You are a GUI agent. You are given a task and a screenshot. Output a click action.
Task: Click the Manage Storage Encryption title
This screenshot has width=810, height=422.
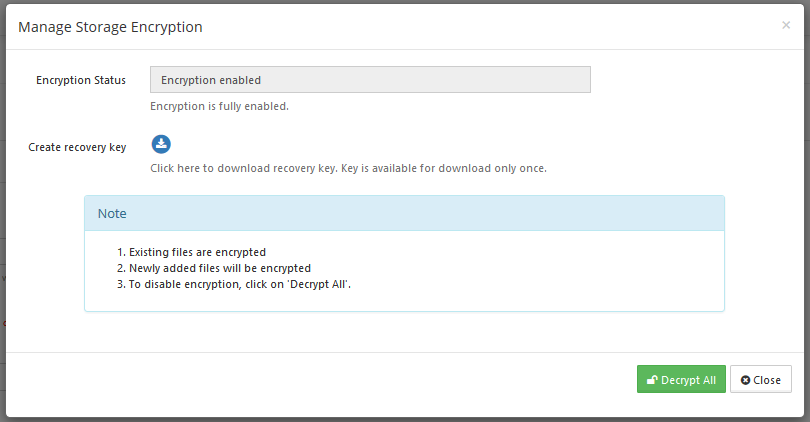(110, 27)
